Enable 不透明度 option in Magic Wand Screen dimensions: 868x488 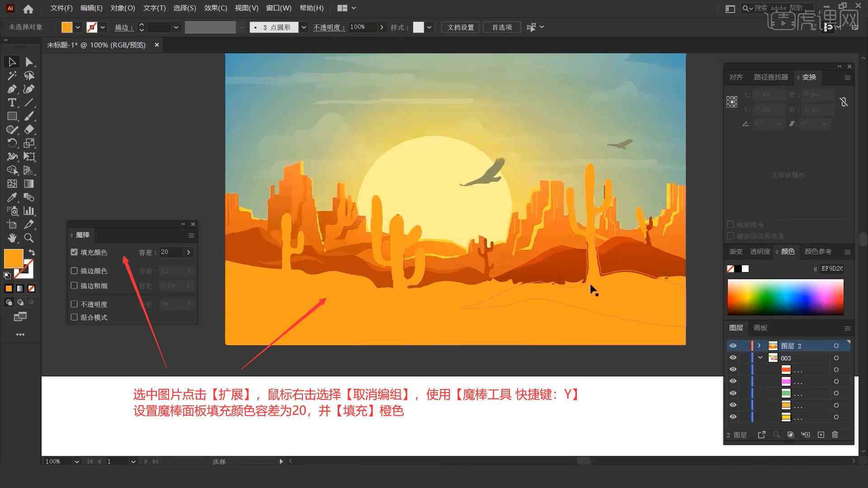coord(74,304)
